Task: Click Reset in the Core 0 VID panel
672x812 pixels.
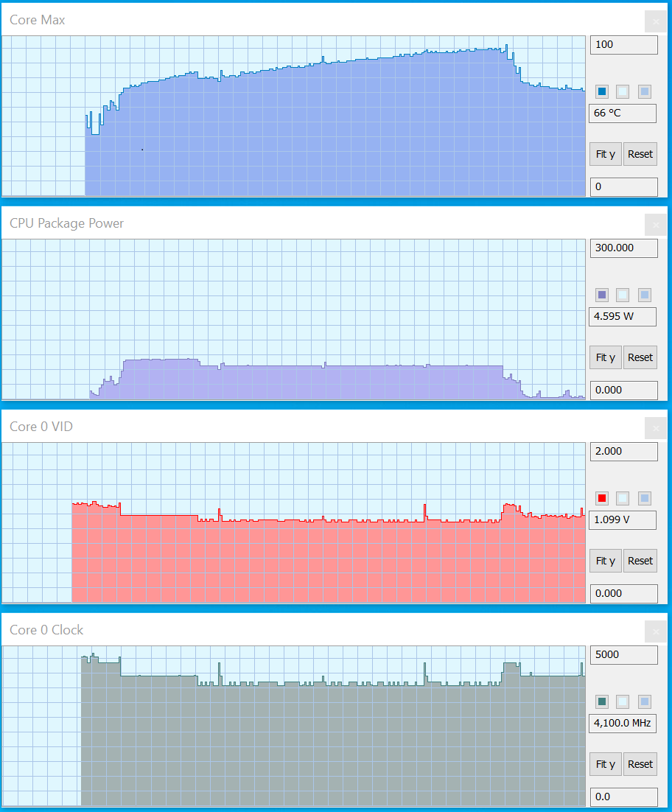Action: pos(640,561)
